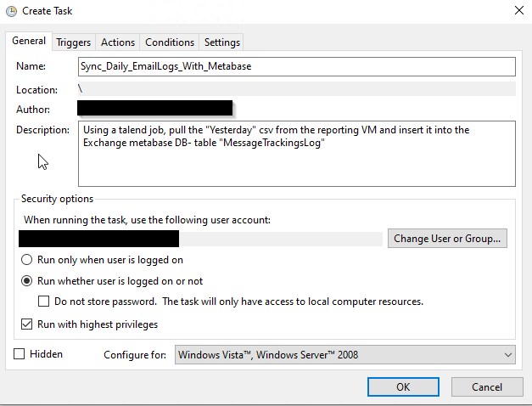Screen dimensions: 532x406
Task: Click Change User or Group button
Action: 447,239
